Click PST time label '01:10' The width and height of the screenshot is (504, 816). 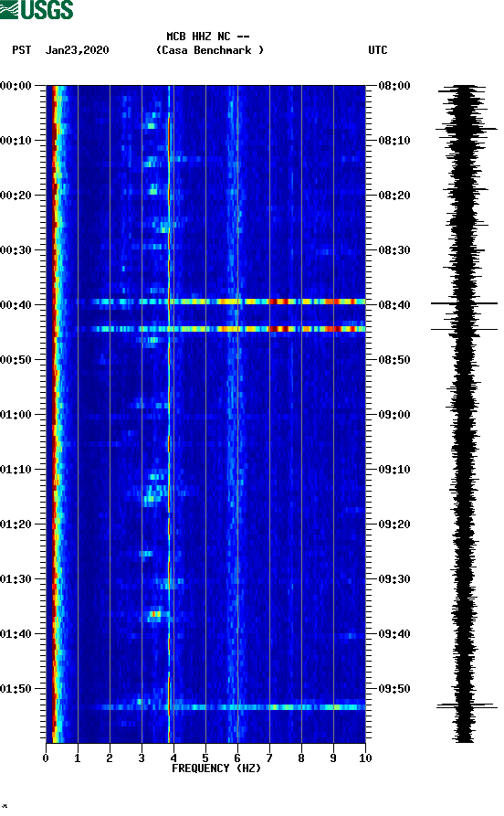pyautogui.click(x=16, y=470)
